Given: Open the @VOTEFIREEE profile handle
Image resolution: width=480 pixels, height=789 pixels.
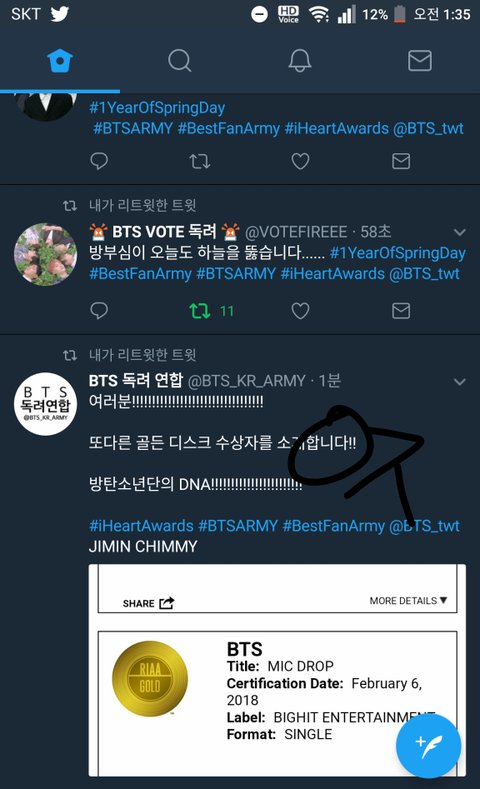Looking at the screenshot, I should [296, 232].
